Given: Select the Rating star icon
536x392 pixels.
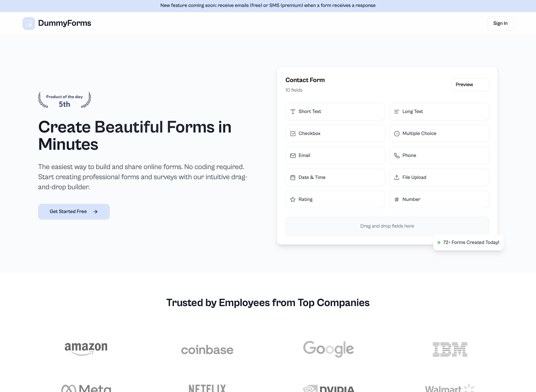Looking at the screenshot, I should [293, 199].
